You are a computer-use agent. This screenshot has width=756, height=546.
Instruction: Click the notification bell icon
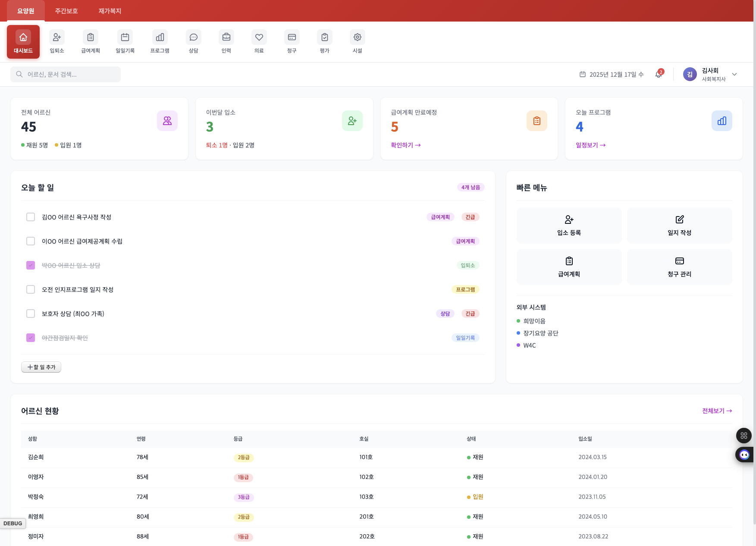(x=658, y=74)
